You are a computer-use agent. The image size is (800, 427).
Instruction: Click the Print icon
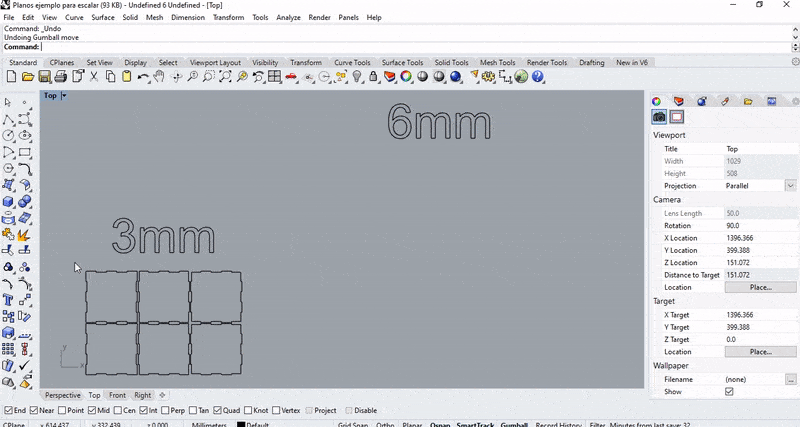click(x=61, y=77)
